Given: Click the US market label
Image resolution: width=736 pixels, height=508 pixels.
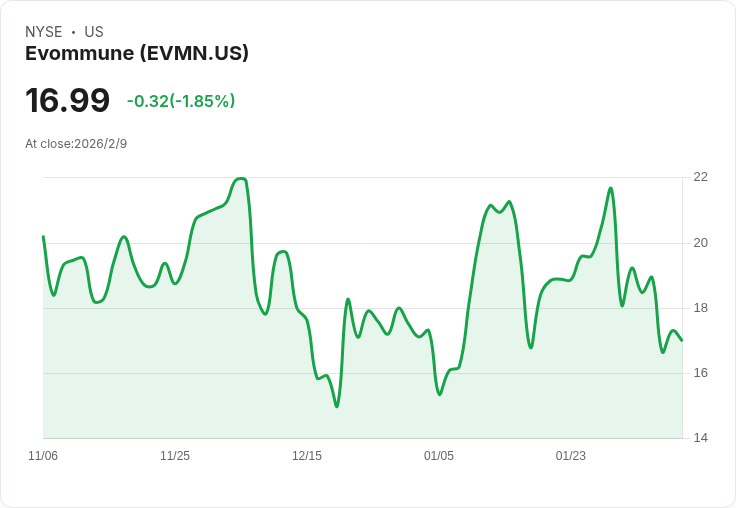Looking at the screenshot, I should 94,32.
